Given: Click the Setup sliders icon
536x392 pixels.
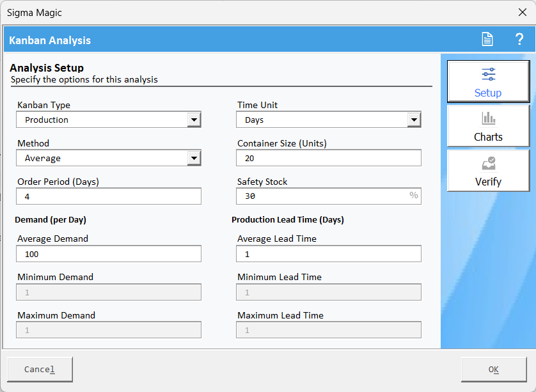Looking at the screenshot, I should [x=488, y=74].
